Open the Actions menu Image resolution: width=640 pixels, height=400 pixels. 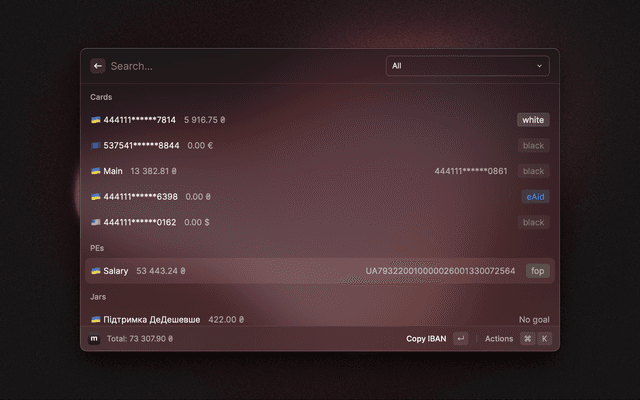tap(498, 339)
